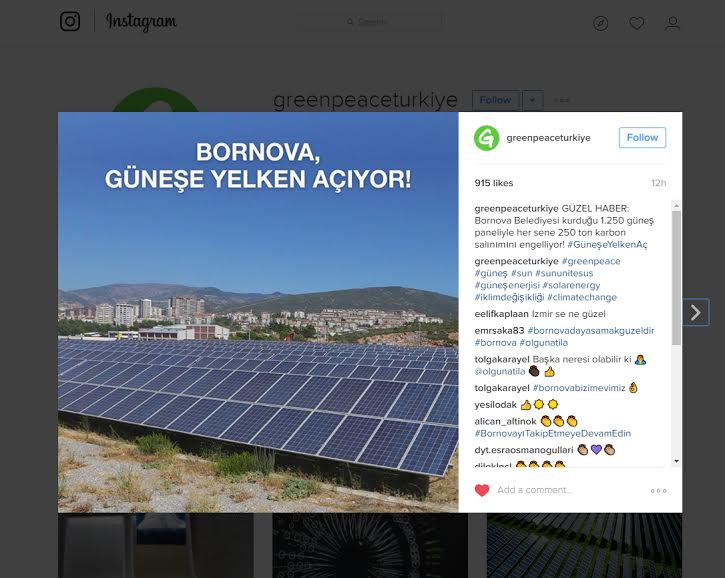The width and height of the screenshot is (725, 578).
Task: Click the comments scrollbar thumb
Action: click(676, 277)
